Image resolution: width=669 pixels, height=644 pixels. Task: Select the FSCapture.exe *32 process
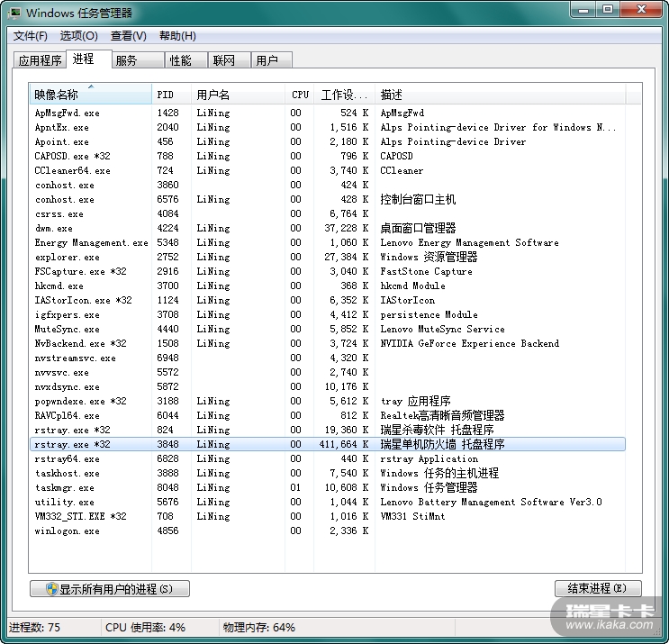328,271
